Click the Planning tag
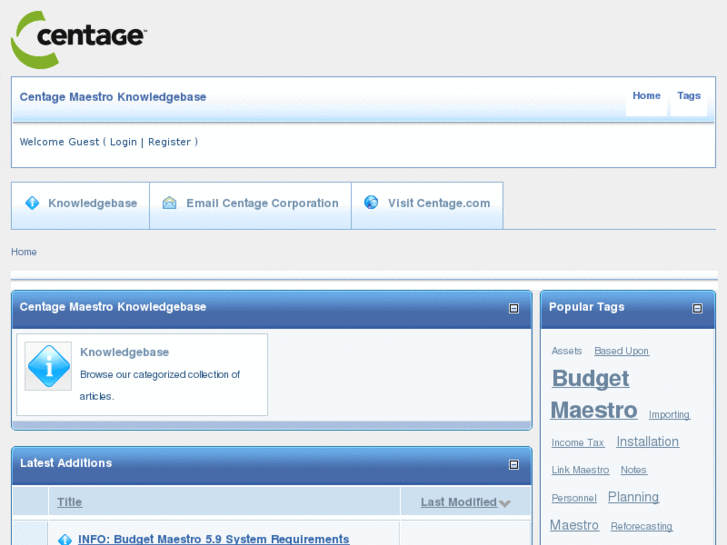Screen dimensions: 727x545 (633, 497)
